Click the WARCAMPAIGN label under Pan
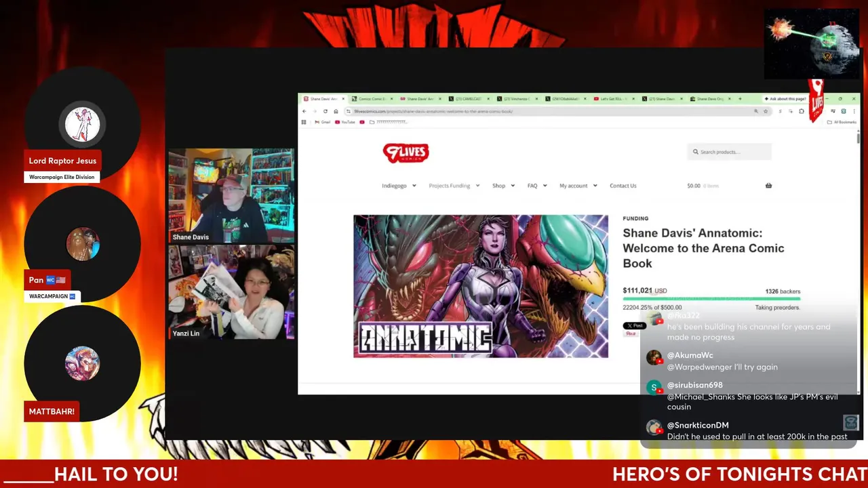 (x=52, y=296)
